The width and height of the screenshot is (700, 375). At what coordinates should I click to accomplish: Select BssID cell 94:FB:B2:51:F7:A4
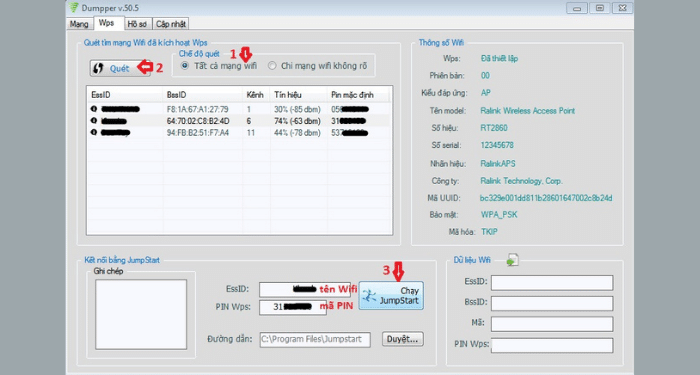point(198,133)
